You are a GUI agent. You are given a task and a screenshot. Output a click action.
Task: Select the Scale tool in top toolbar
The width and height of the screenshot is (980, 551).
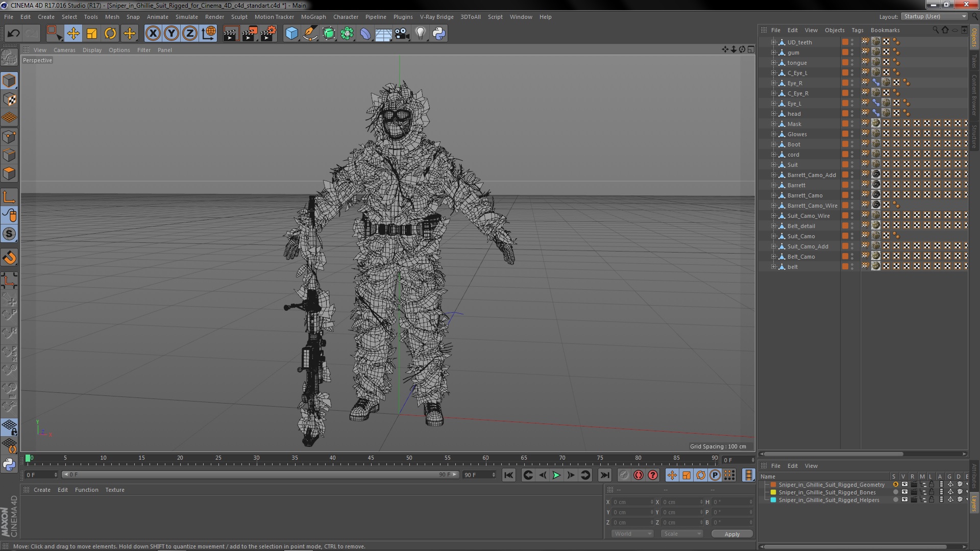click(92, 34)
